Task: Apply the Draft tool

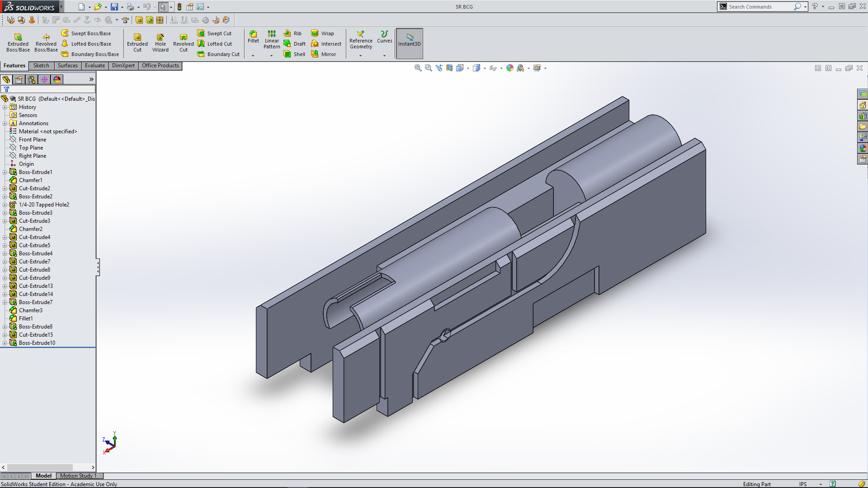Action: 294,44
